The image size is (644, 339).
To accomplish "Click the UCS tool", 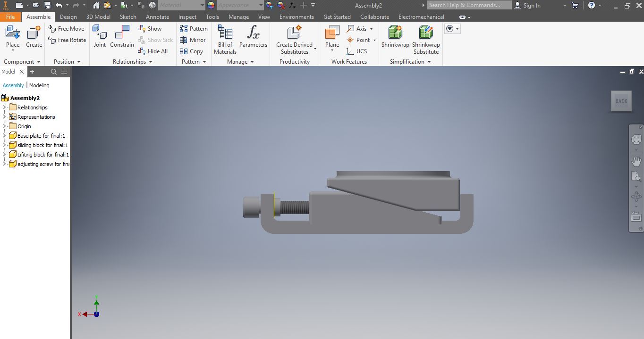I will (x=356, y=51).
